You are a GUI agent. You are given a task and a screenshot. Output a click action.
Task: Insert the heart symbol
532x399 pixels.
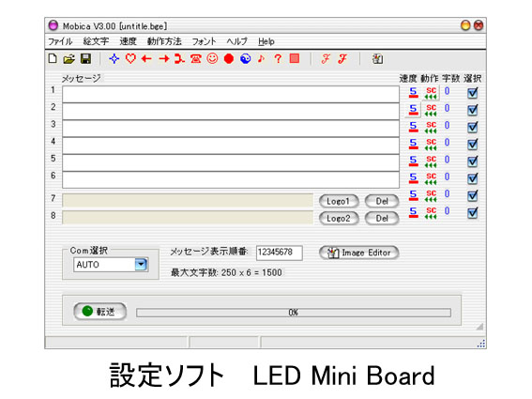pos(130,59)
